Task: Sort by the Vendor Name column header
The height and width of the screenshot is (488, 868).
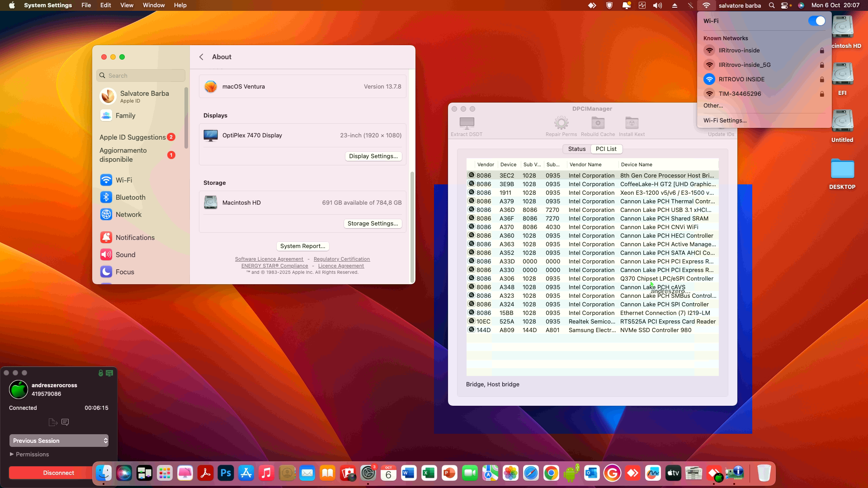Action: click(x=592, y=164)
